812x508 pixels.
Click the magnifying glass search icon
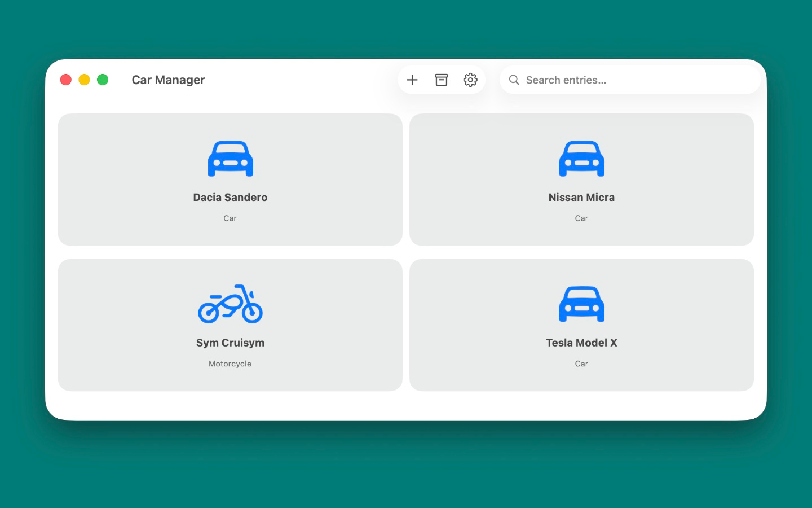[514, 80]
